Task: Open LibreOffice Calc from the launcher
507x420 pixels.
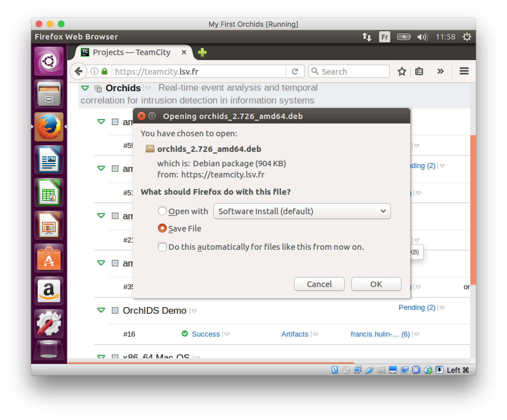Action: coord(49,193)
